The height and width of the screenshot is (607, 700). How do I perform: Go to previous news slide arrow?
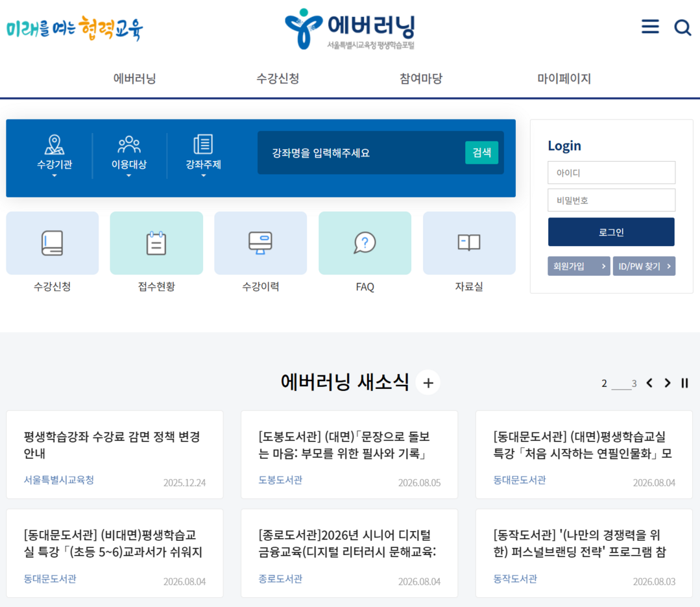click(649, 383)
